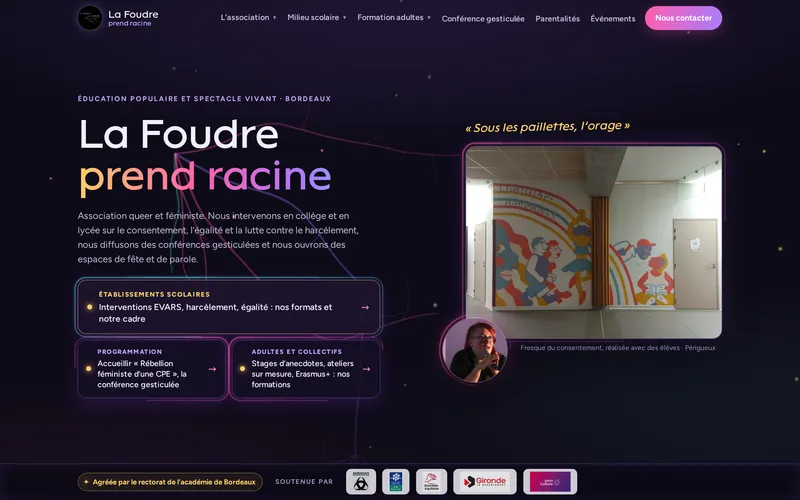Open the consent mural photo
This screenshot has width=800, height=500.
tap(593, 242)
